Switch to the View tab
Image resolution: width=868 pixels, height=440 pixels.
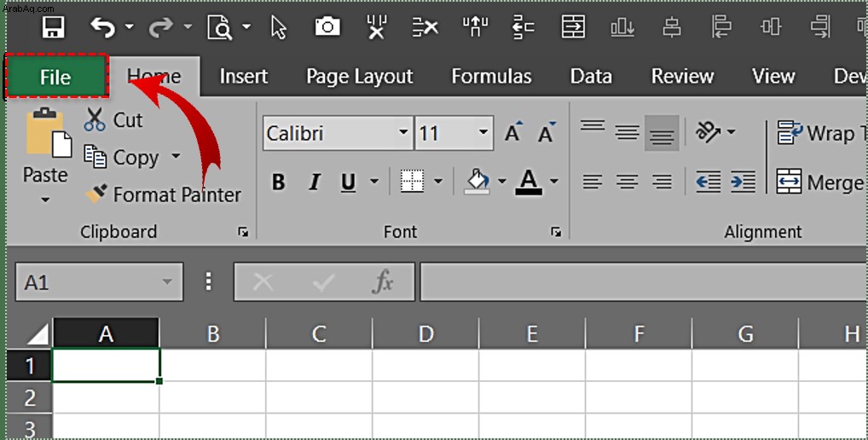click(x=773, y=77)
